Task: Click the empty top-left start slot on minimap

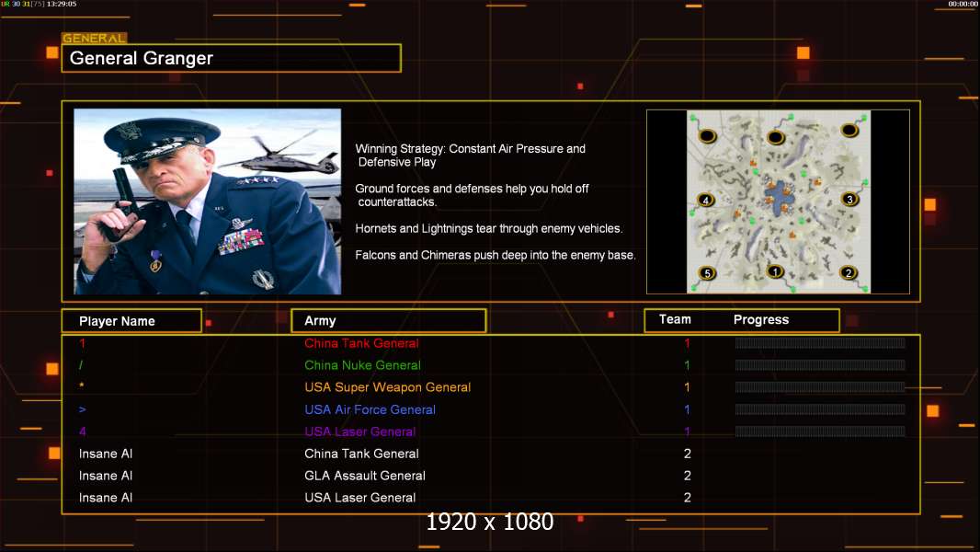Action: [707, 136]
